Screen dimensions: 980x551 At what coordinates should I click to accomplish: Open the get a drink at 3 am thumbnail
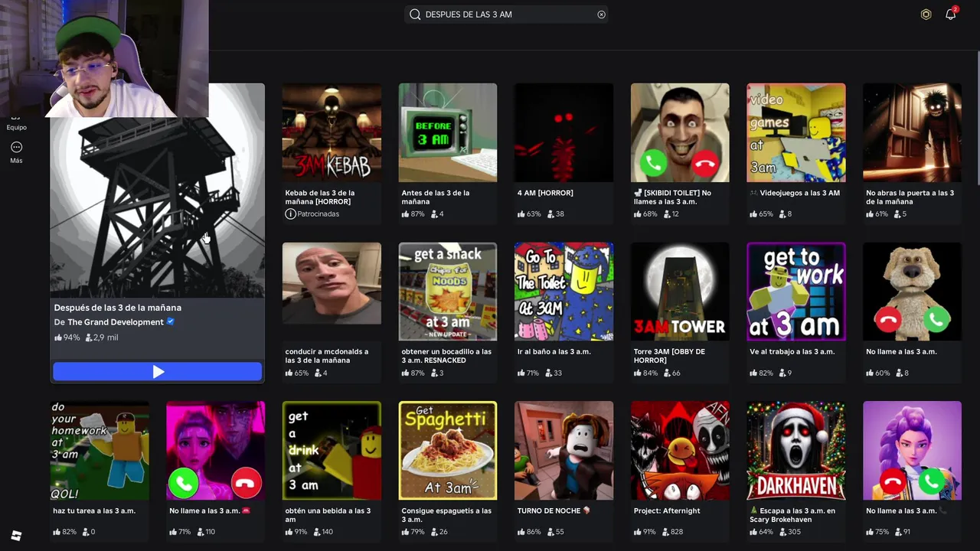point(332,451)
